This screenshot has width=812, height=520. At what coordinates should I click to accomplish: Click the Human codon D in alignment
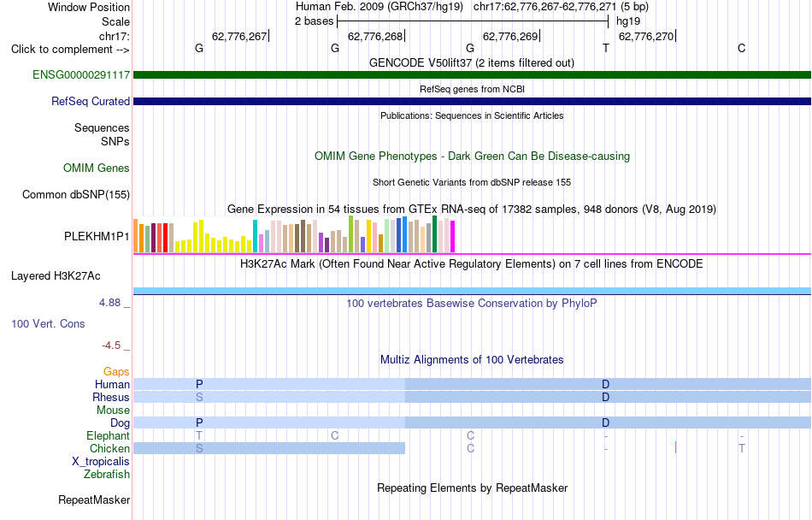(605, 384)
